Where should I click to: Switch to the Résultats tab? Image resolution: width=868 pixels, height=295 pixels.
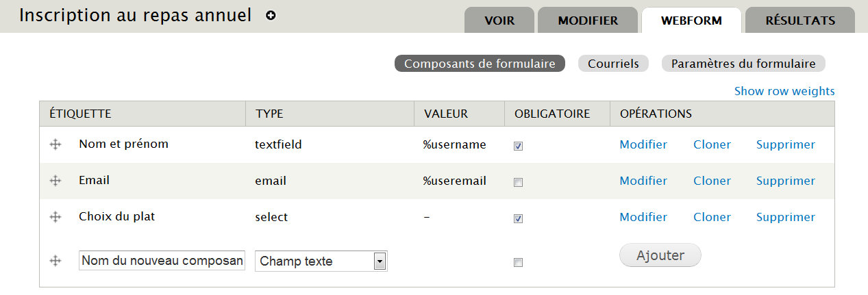(x=800, y=21)
